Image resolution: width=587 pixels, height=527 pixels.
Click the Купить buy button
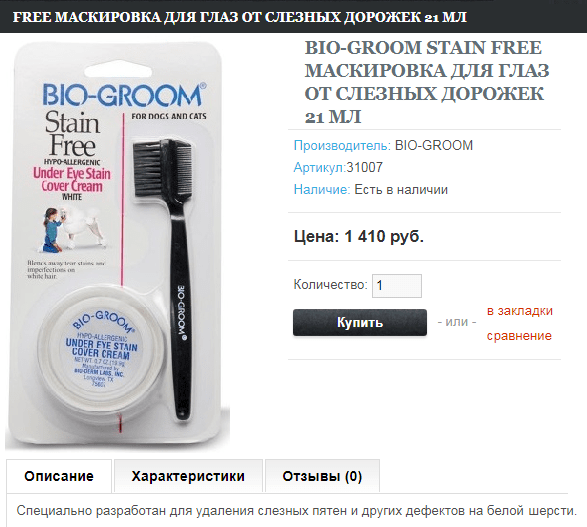[360, 322]
